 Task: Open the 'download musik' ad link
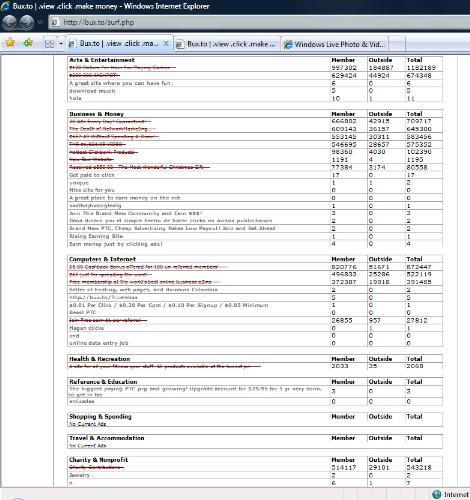pos(92,91)
